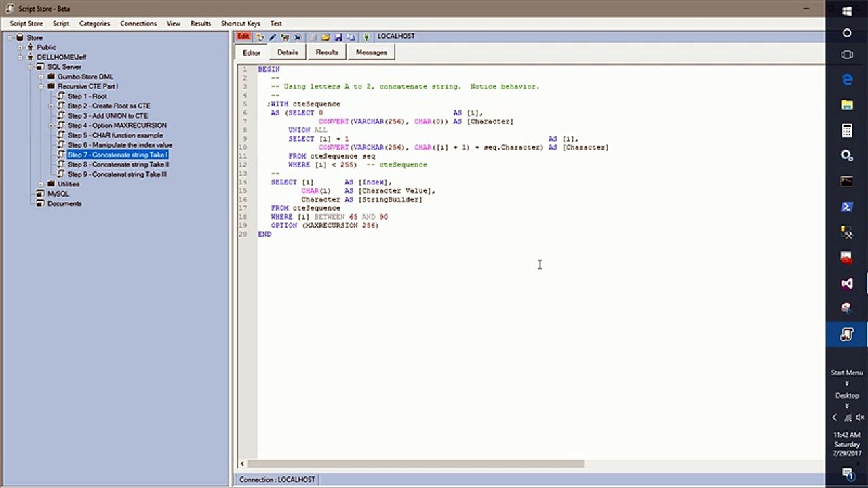Click the new script icon in toolbar
This screenshot has height=488, width=868.
[260, 37]
